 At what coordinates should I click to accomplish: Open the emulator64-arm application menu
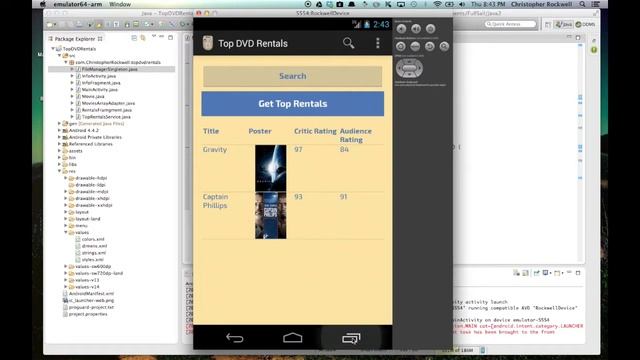(x=78, y=4)
